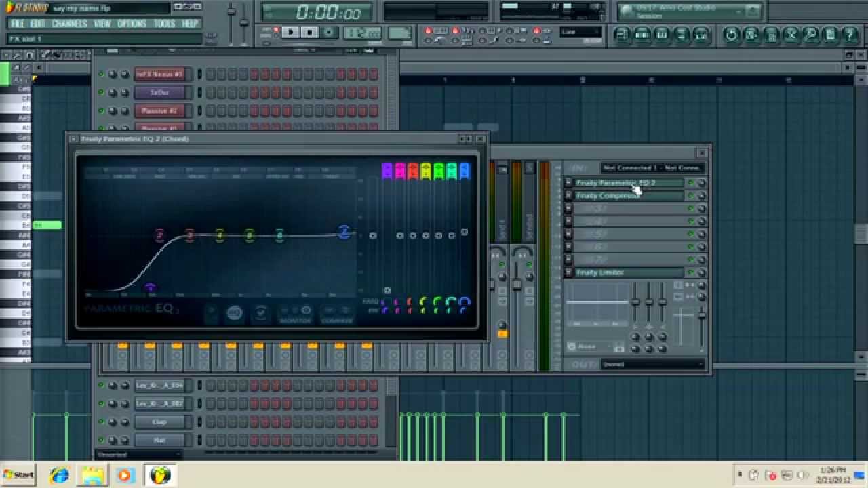Click Fruity Parametric EQ 2 mix level knob

coord(701,183)
